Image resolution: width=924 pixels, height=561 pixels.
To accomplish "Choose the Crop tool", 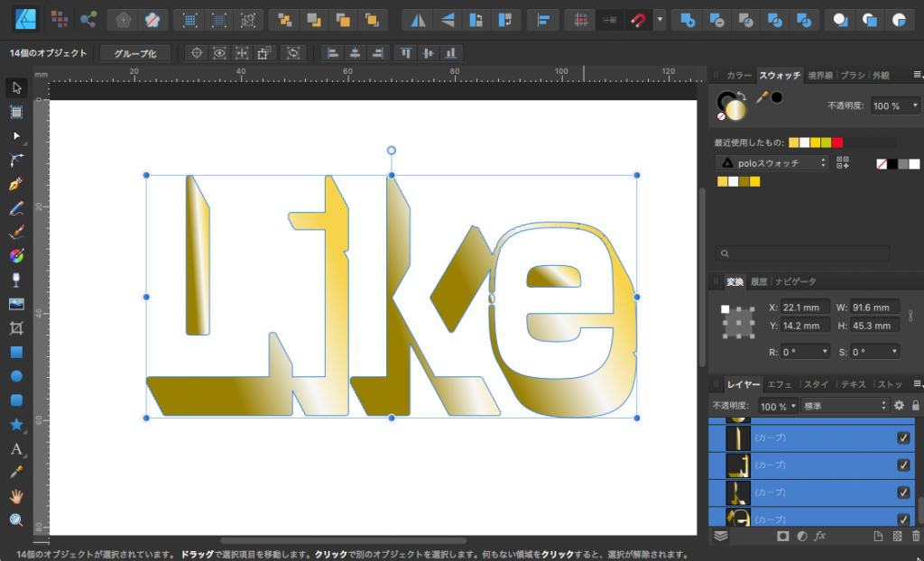I will [x=15, y=328].
